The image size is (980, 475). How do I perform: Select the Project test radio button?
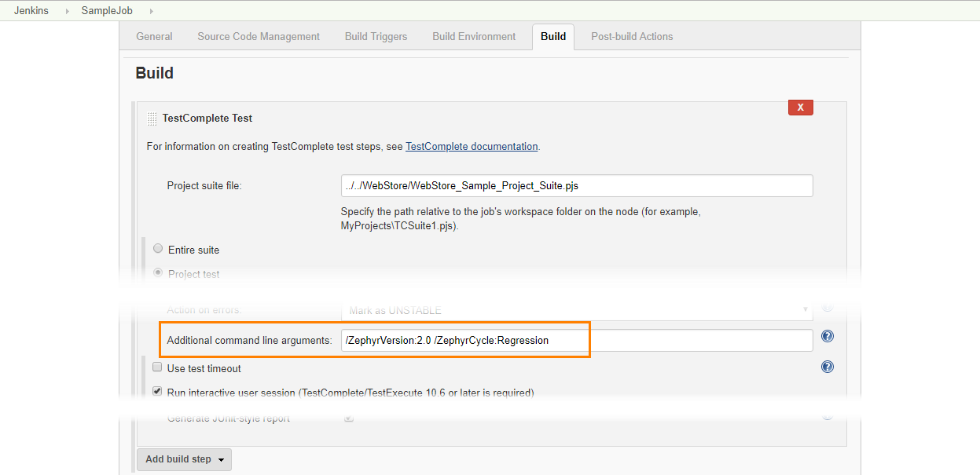click(x=158, y=272)
